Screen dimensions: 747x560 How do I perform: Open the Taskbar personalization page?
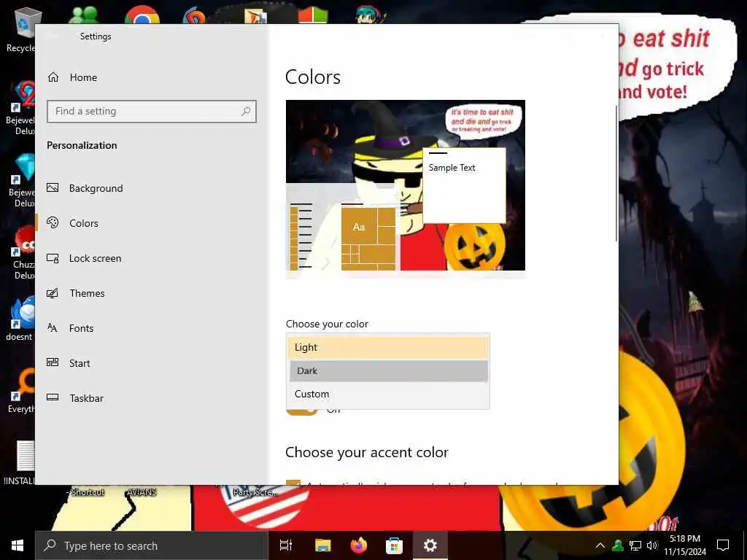coord(86,398)
